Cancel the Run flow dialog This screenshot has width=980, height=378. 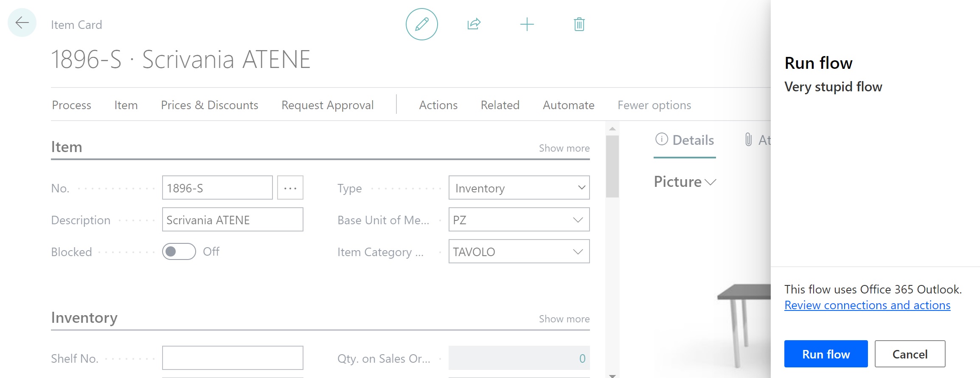[x=910, y=354]
